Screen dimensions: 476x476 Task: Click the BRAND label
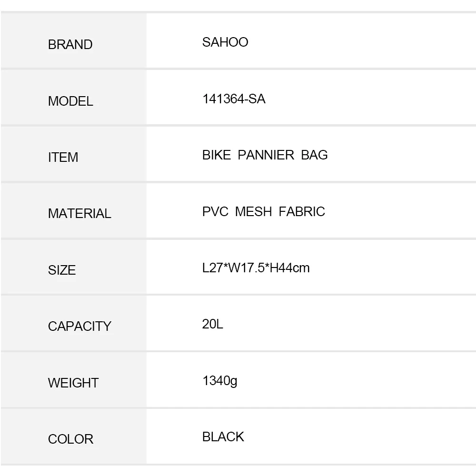[x=70, y=45]
